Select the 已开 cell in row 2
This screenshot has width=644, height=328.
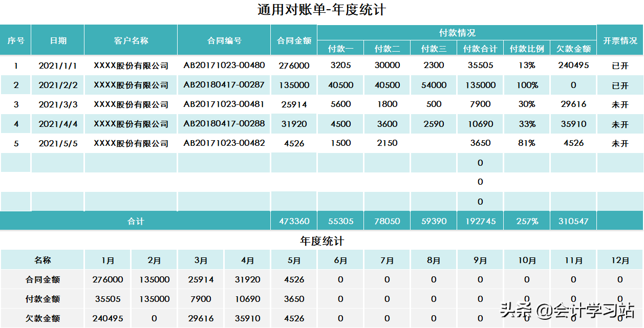[x=619, y=84]
